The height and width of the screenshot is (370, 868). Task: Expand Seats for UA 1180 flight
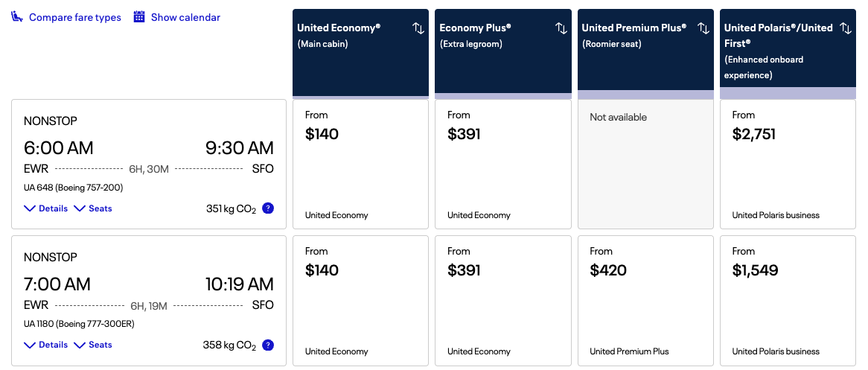93,345
